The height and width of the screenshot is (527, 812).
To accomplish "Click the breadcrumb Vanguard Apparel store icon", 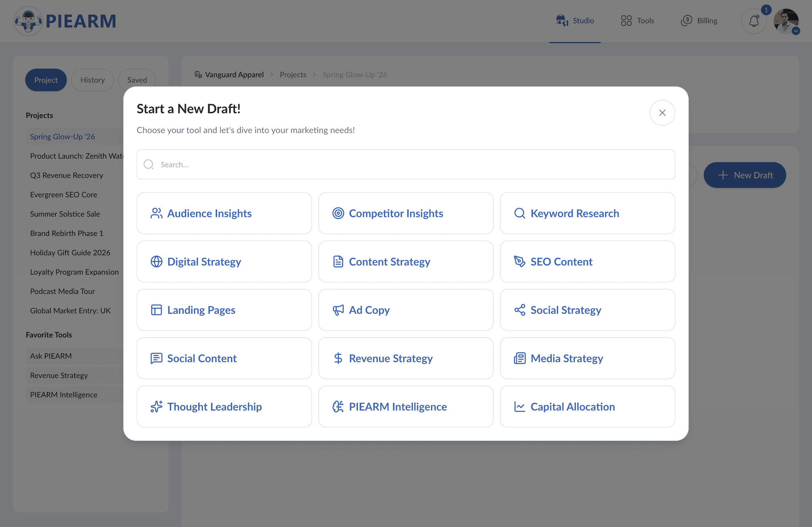I will [x=198, y=75].
